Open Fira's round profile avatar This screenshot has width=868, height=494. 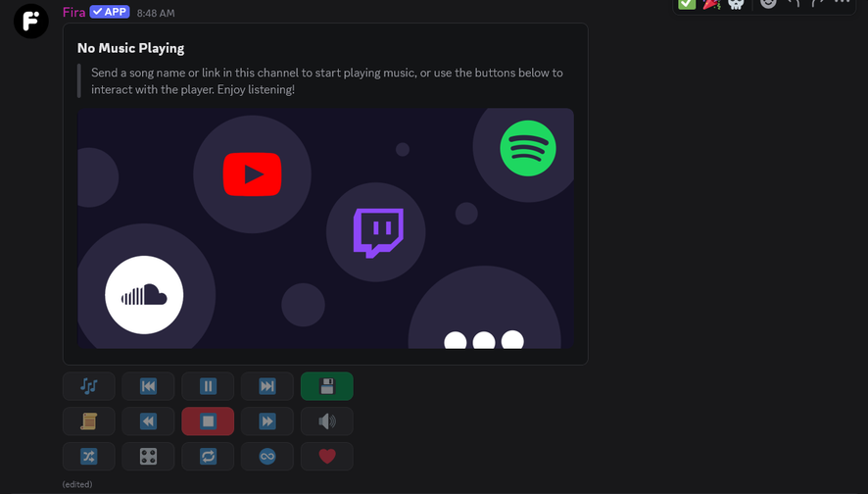pos(31,21)
